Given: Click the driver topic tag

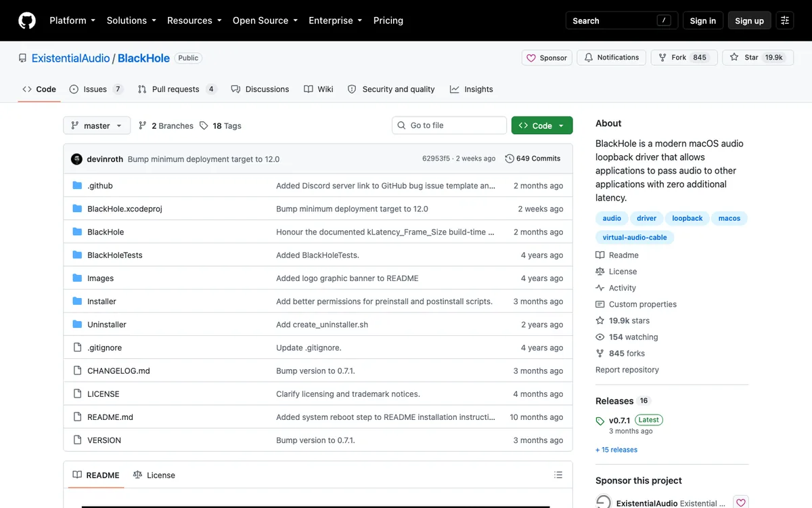Looking at the screenshot, I should point(647,218).
